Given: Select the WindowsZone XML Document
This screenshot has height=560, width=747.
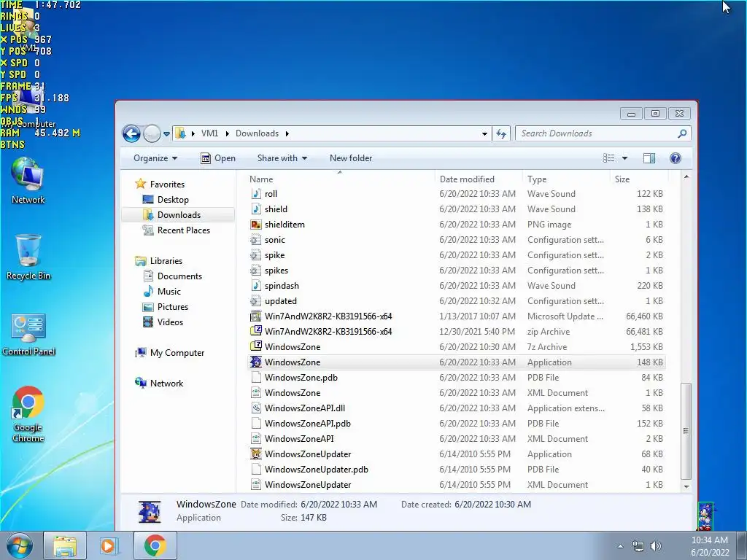Looking at the screenshot, I should point(292,393).
